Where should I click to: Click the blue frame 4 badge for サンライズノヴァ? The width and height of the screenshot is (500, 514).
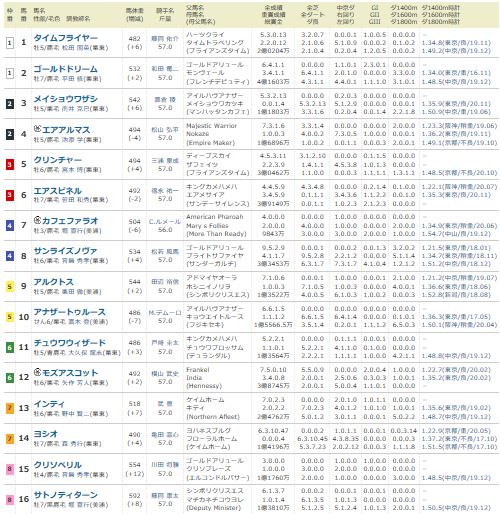point(10,256)
